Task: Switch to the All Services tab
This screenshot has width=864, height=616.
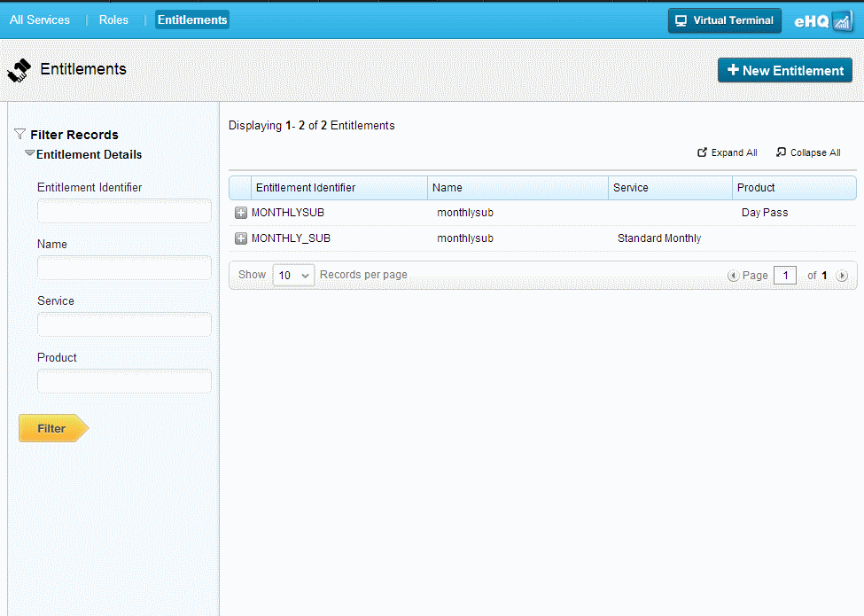Action: 40,19
